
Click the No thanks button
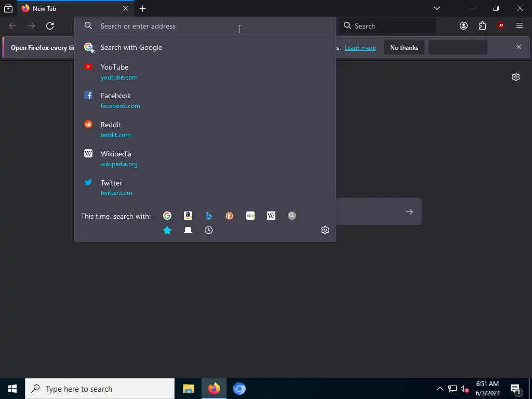click(x=404, y=47)
